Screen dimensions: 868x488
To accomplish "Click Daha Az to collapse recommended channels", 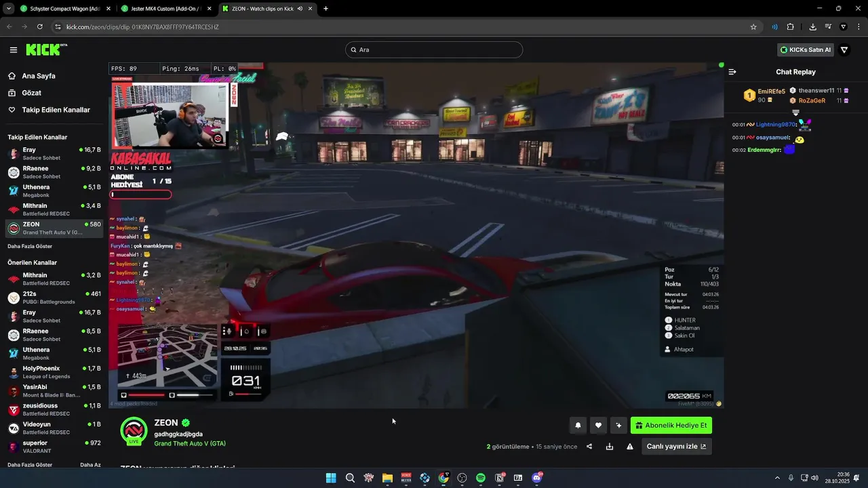I will click(x=90, y=465).
